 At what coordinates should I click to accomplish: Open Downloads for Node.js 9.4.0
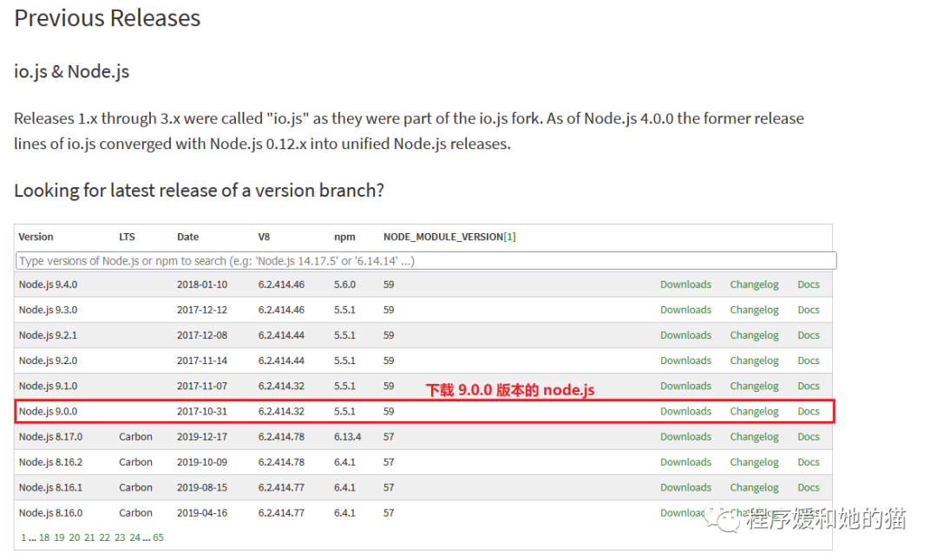point(685,285)
